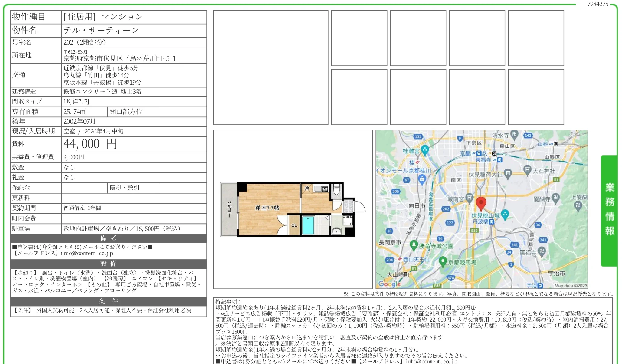Select the last photo placeholder in bottom row
The width and height of the screenshot is (622, 364).
(x=536, y=97)
